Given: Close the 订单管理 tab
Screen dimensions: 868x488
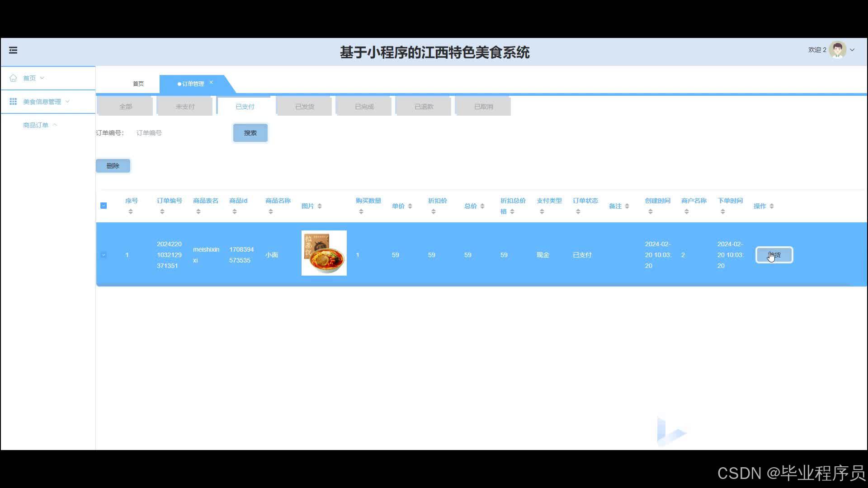Looking at the screenshot, I should click(x=211, y=82).
